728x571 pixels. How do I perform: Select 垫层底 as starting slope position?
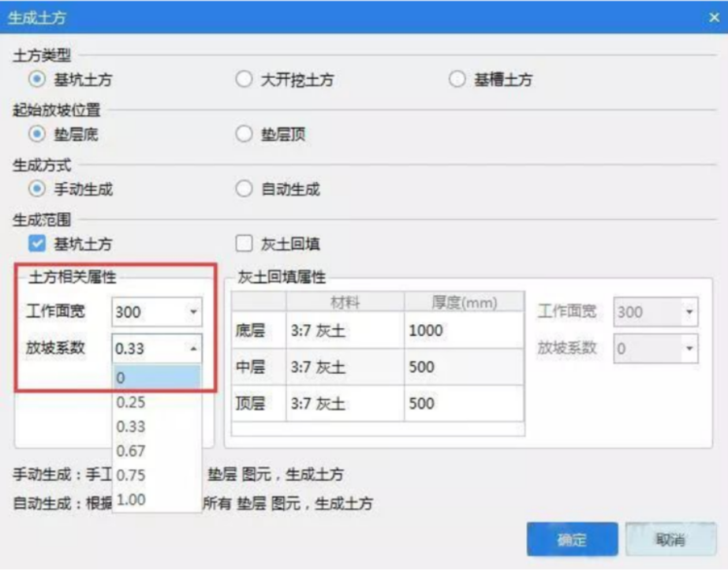click(x=36, y=134)
